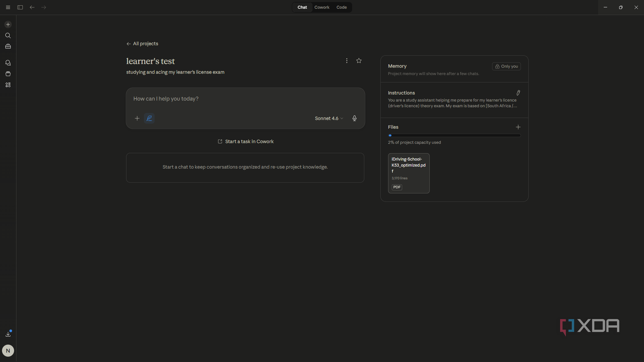
Task: Select the quill writing style icon
Action: point(149,118)
